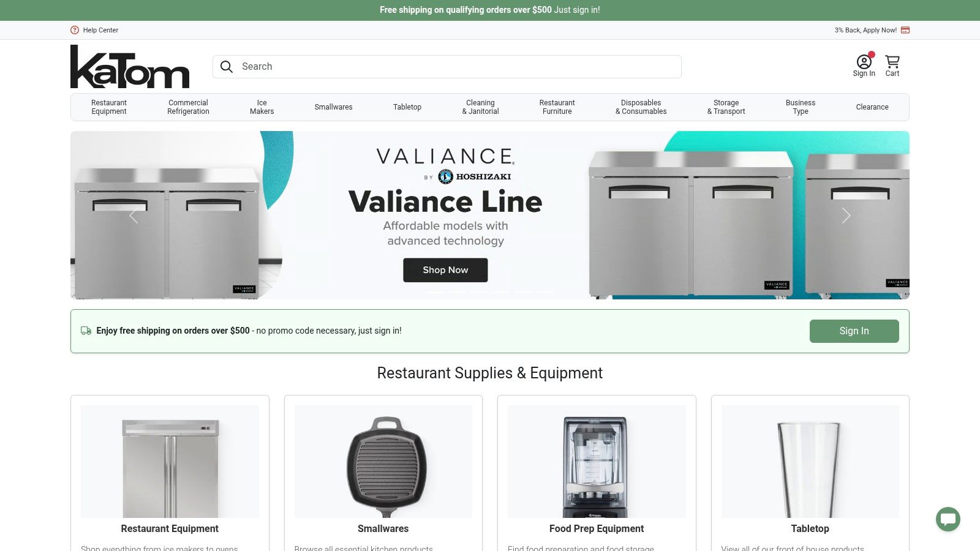The width and height of the screenshot is (980, 551).
Task: Expand the Business Type menu
Action: click(801, 107)
